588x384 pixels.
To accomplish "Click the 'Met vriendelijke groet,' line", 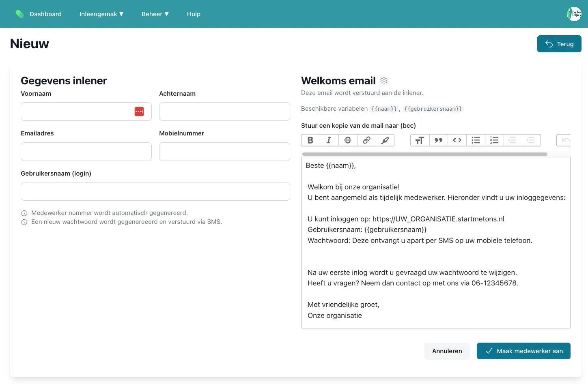I will pyautogui.click(x=343, y=305).
